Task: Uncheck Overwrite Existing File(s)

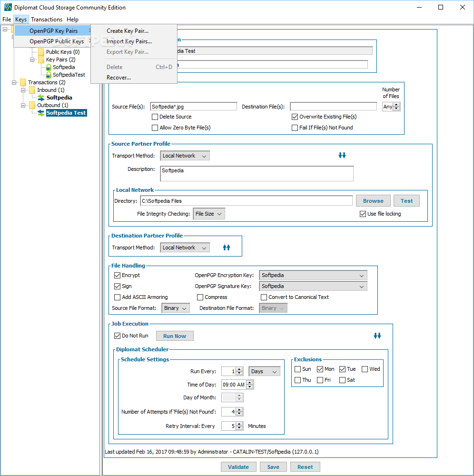Action: [295, 117]
